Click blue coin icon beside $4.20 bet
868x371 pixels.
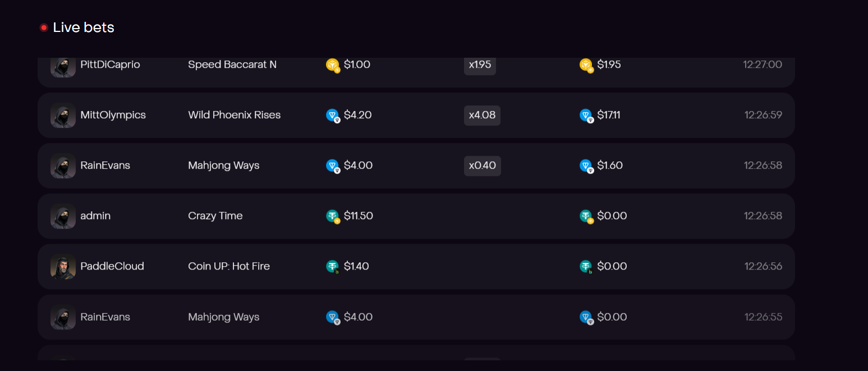click(x=333, y=115)
